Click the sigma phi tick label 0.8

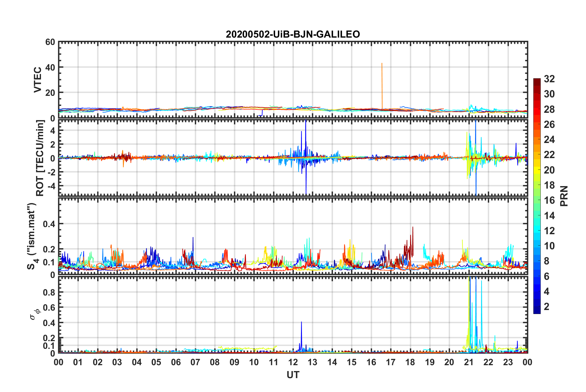point(49,292)
